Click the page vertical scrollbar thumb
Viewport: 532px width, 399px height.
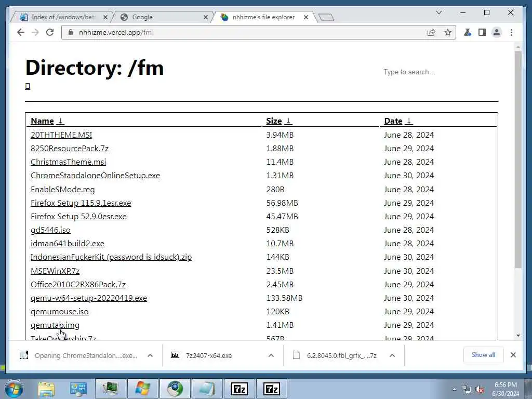coord(518,159)
